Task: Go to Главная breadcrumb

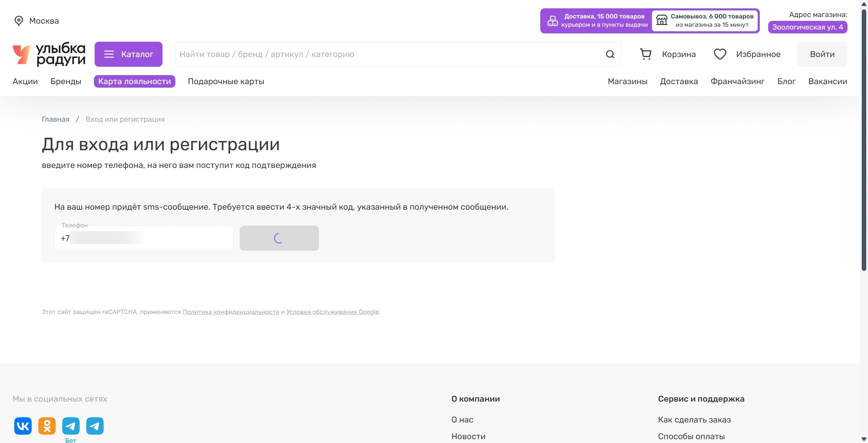Action: click(x=56, y=119)
